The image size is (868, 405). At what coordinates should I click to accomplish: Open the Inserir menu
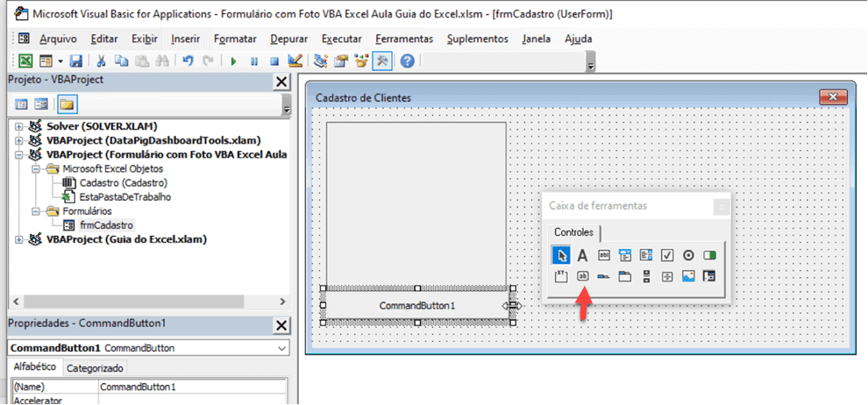pyautogui.click(x=186, y=39)
